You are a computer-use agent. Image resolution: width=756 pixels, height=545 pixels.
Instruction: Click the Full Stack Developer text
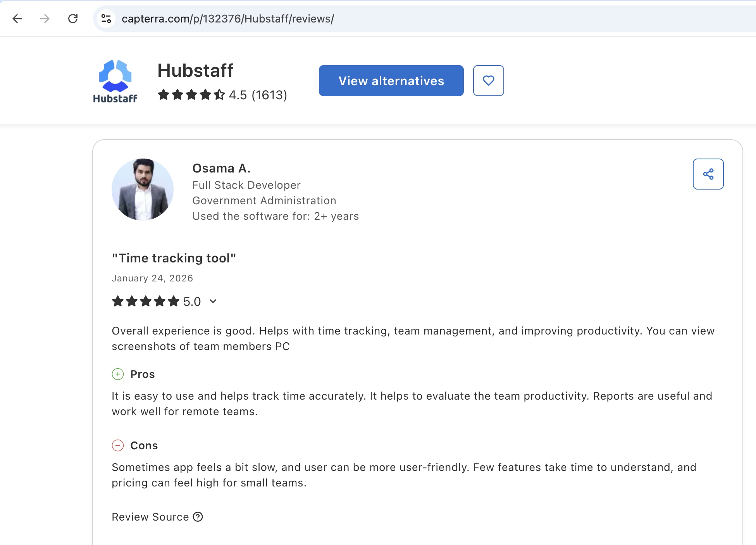(246, 185)
